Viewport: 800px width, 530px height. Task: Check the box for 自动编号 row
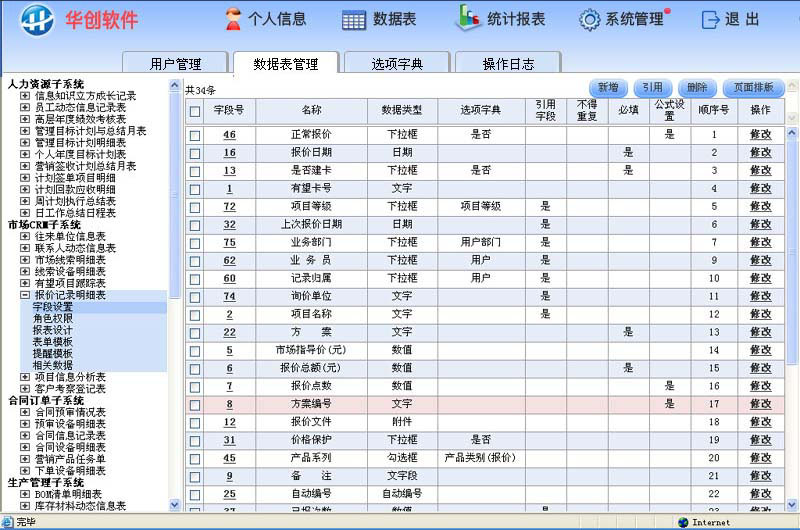point(195,495)
